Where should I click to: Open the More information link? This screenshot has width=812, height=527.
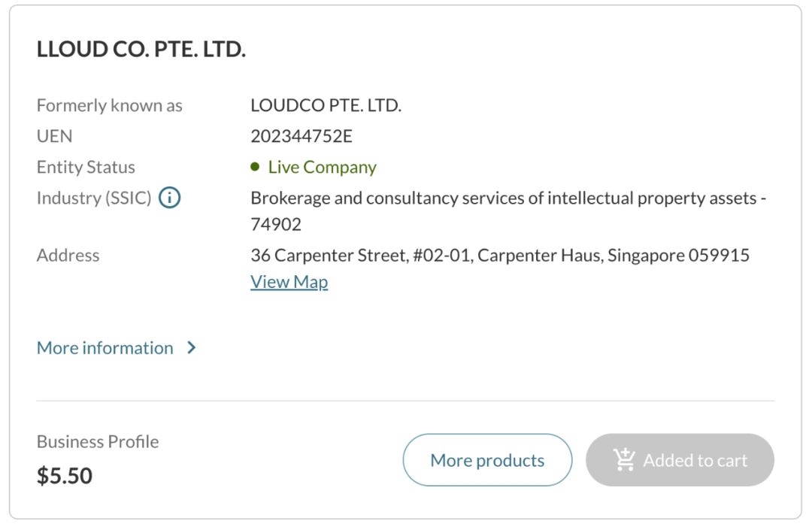pyautogui.click(x=105, y=348)
